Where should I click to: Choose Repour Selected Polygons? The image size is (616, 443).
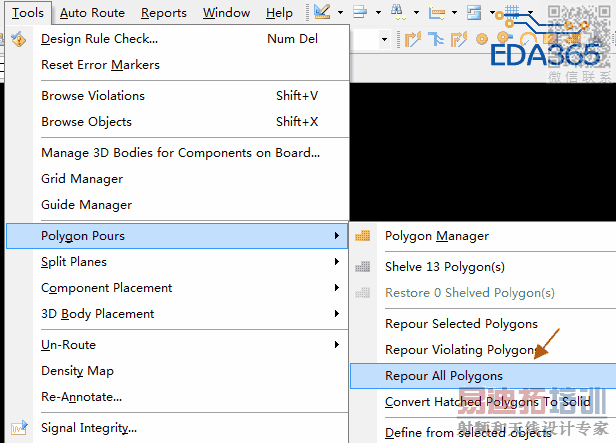click(483, 324)
